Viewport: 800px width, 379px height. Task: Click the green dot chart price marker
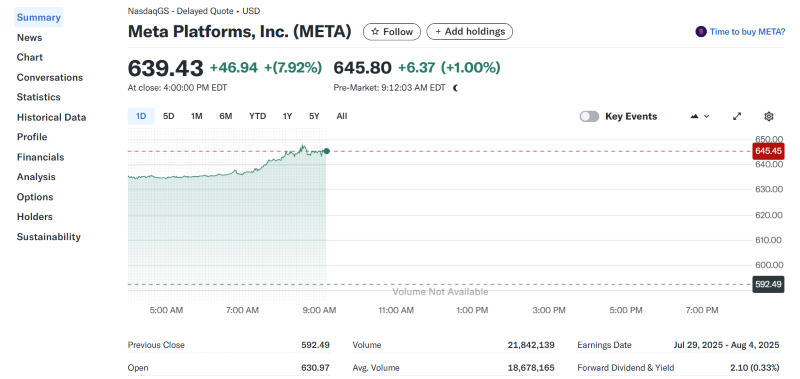(327, 151)
